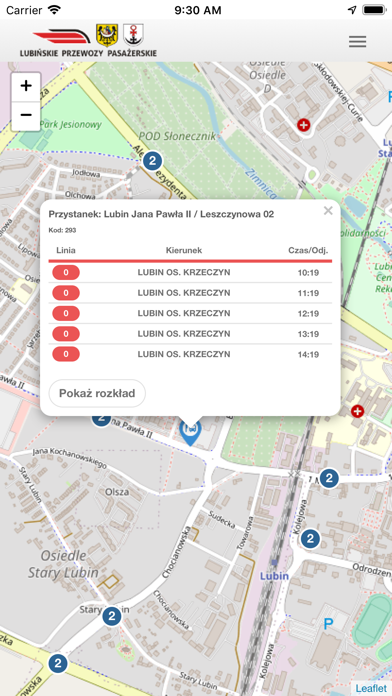Tap the Lubin anchor coat of arms
392x696 pixels.
(133, 35)
